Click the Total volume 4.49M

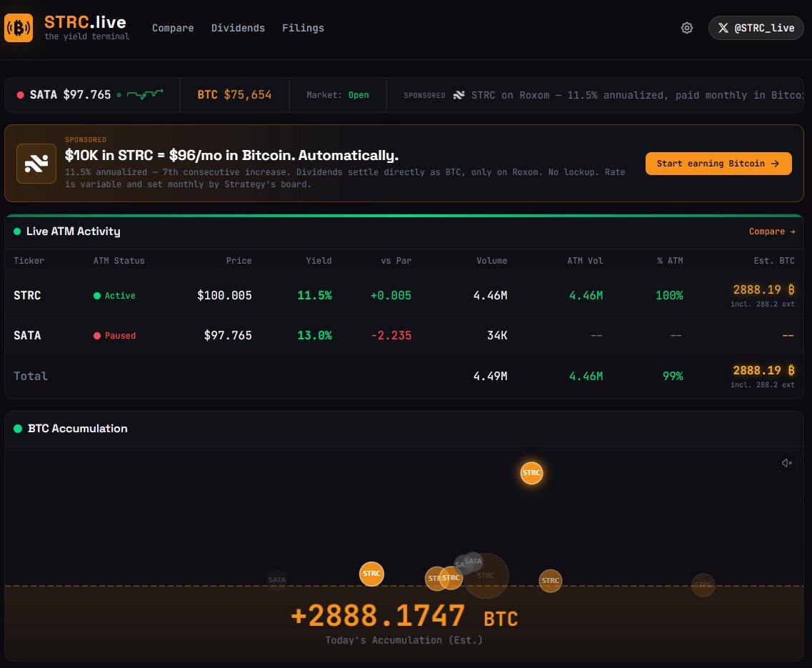pyautogui.click(x=490, y=377)
